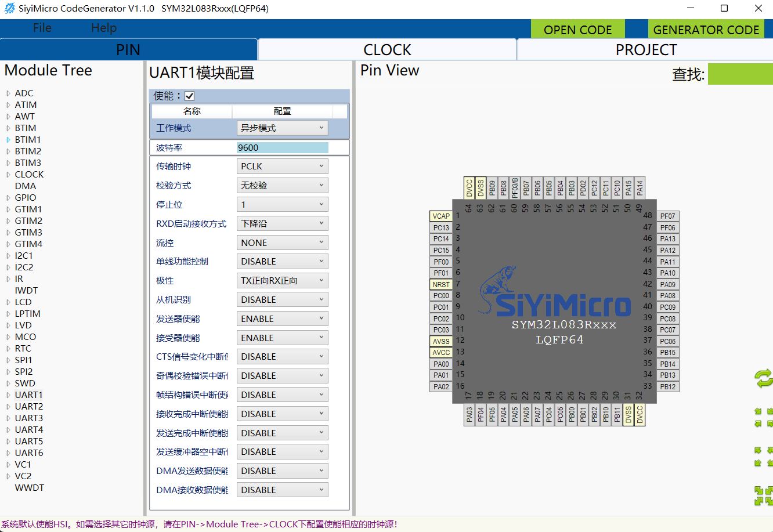Switch to the CLOCK tab
The width and height of the screenshot is (773, 532).
pyautogui.click(x=387, y=50)
